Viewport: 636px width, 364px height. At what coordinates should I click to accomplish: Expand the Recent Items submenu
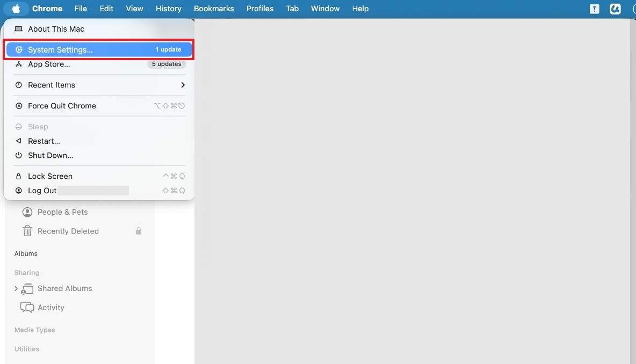tap(99, 85)
